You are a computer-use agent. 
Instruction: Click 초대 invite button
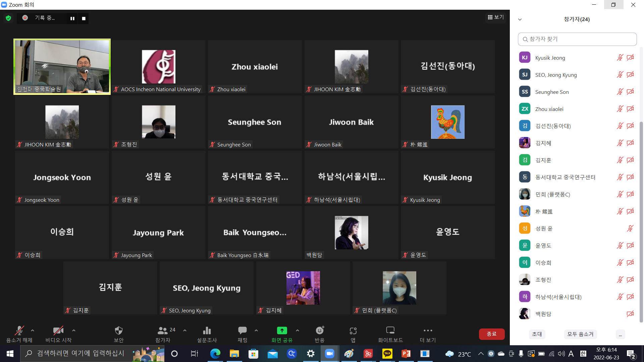point(537,334)
